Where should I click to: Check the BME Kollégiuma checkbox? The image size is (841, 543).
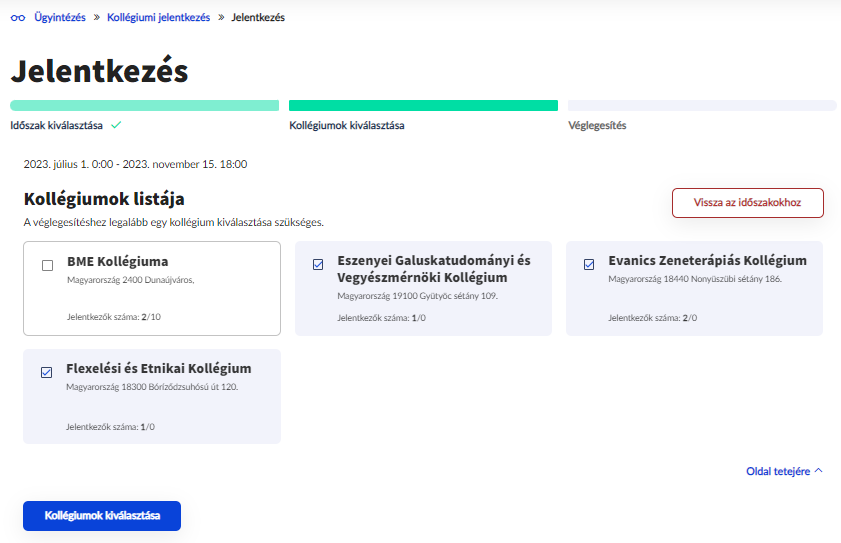pos(47,265)
